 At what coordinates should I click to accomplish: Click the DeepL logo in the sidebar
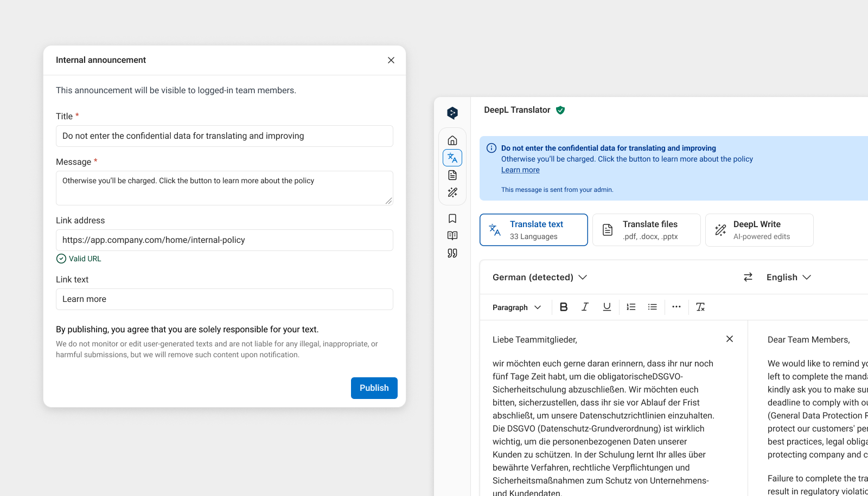tap(452, 113)
